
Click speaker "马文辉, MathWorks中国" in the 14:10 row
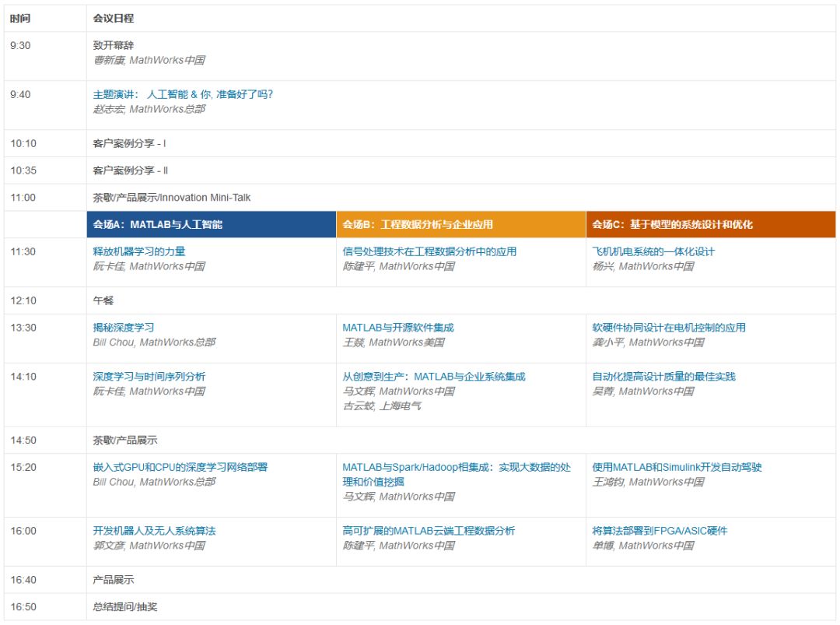[398, 391]
